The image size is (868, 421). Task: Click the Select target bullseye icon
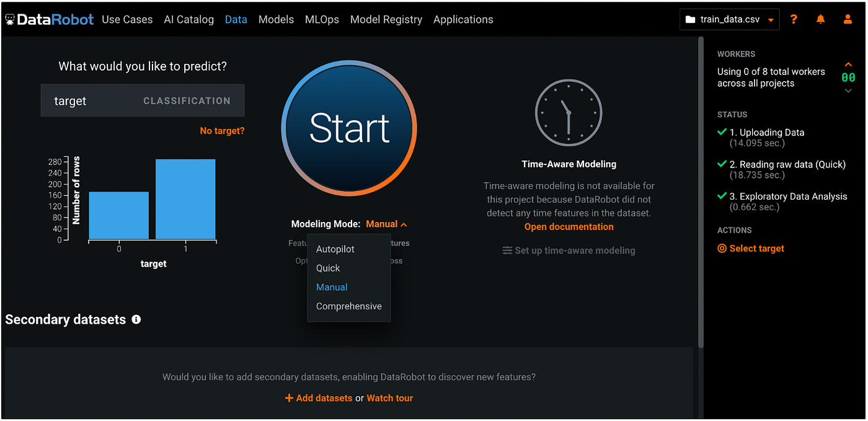pos(722,249)
